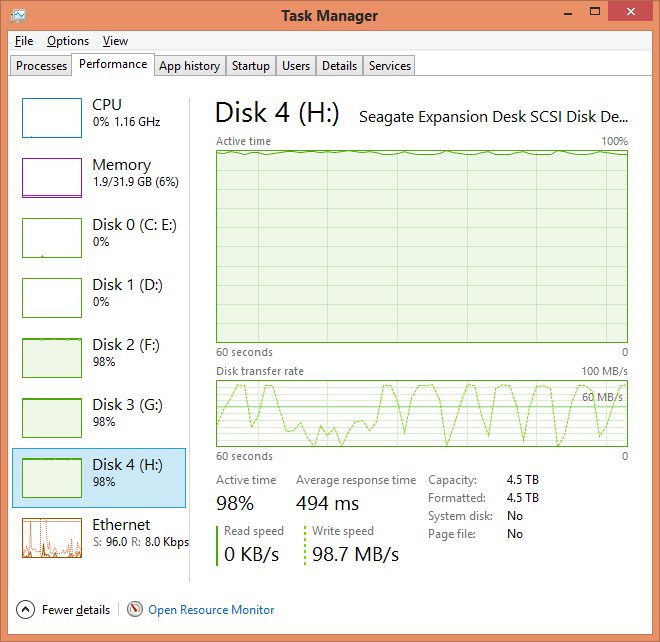Viewport: 660px width, 642px height.
Task: Open the File menu
Action: (24, 41)
